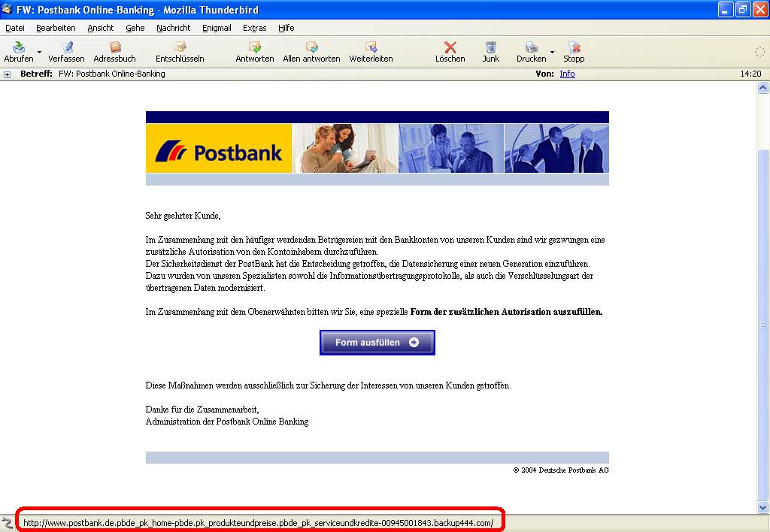Close the Thunderbird window

pos(760,9)
